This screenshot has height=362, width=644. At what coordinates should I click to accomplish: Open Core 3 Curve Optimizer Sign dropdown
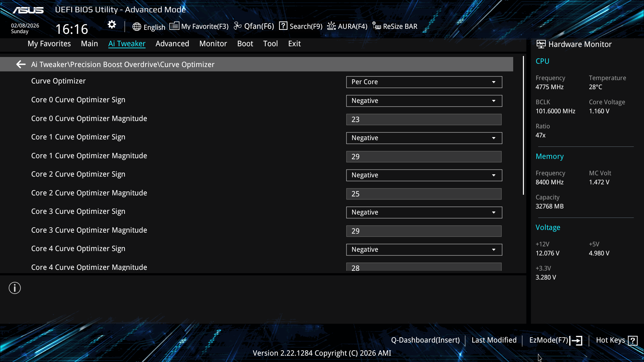(x=424, y=213)
